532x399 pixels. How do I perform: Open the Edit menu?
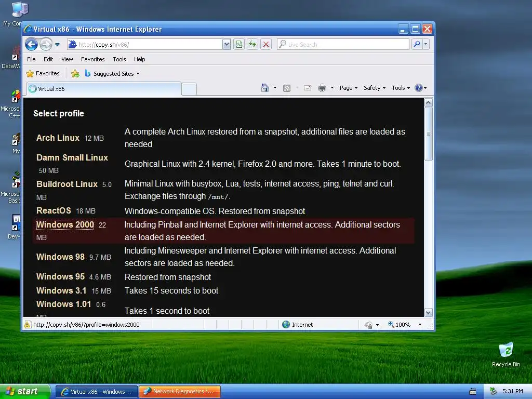pos(48,59)
